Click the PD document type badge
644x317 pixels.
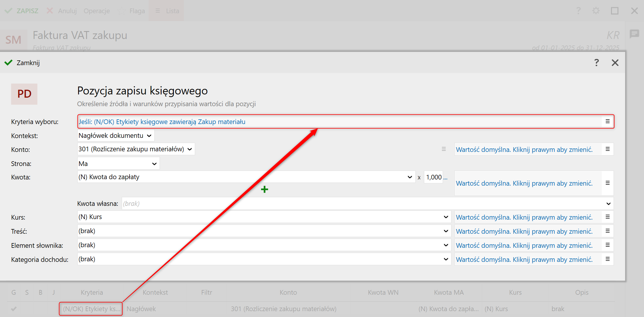click(24, 94)
